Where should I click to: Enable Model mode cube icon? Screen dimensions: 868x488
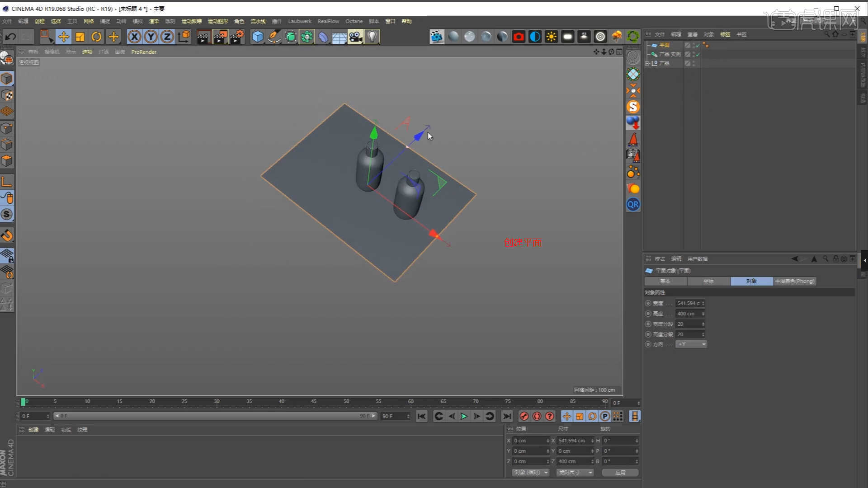pos(7,79)
